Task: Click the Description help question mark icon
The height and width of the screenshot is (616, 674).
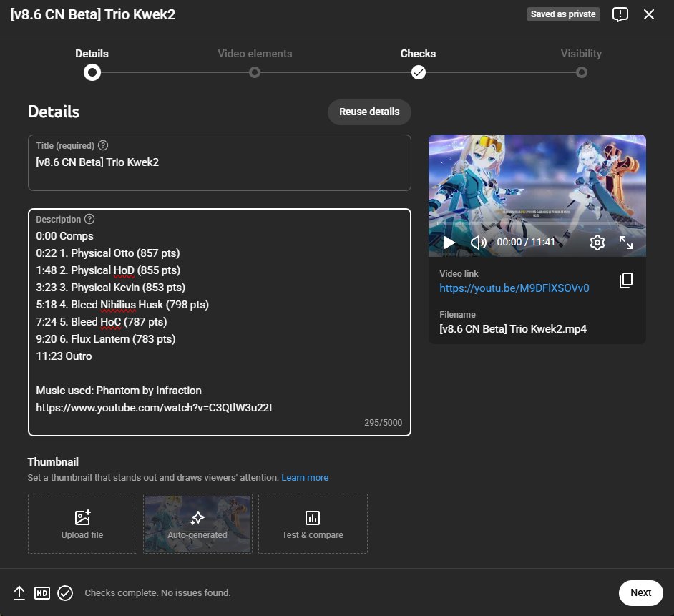Action: 89,219
